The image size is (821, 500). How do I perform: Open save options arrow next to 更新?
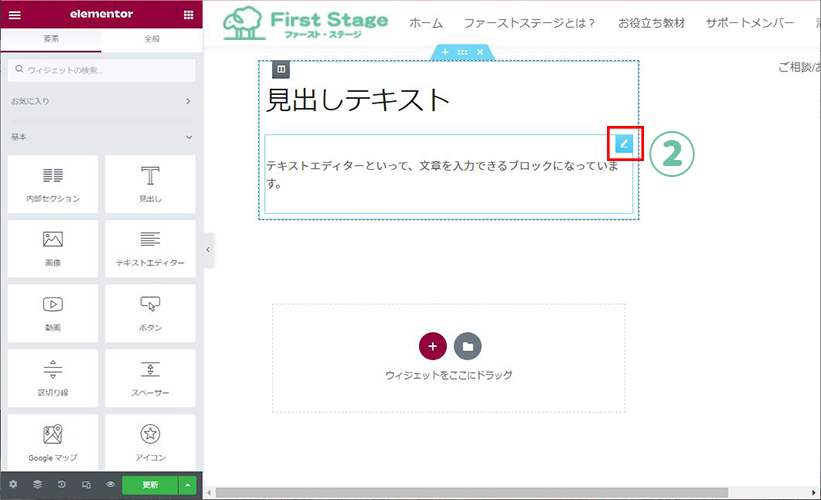click(187, 485)
